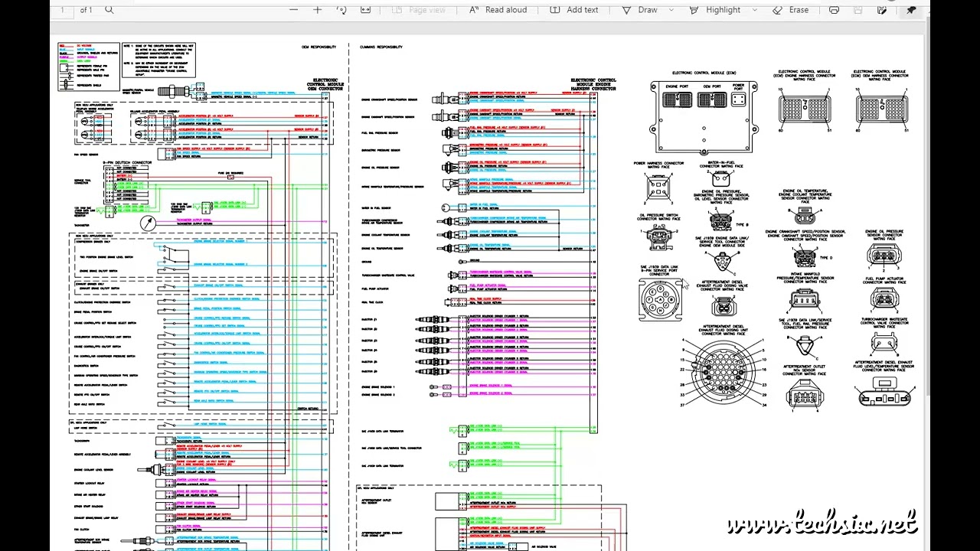The height and width of the screenshot is (551, 980).
Task: Select the Add text tool
Action: pos(574,9)
